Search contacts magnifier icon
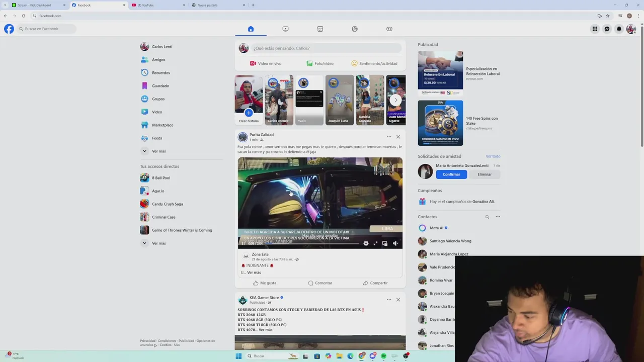This screenshot has width=644, height=362. [x=487, y=217]
